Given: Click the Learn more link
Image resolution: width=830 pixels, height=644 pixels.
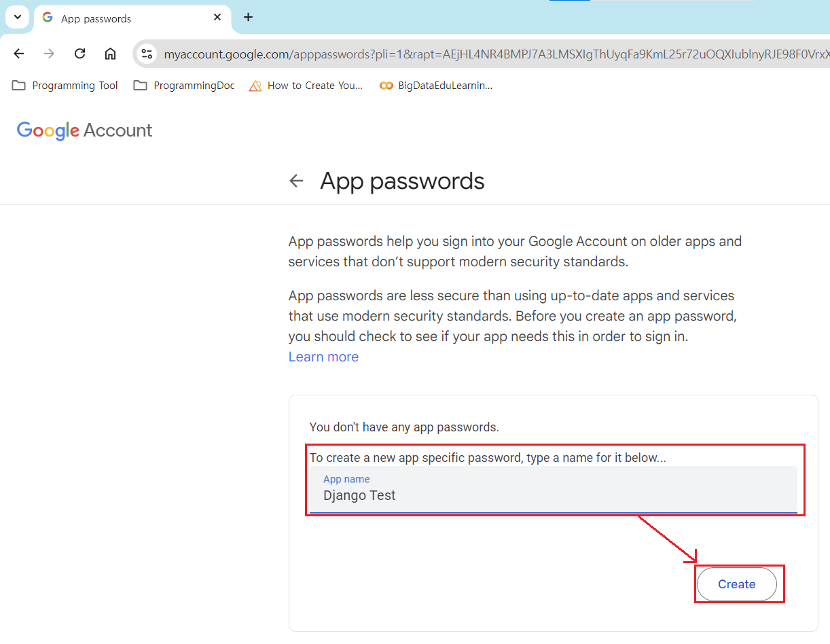Looking at the screenshot, I should 323,357.
